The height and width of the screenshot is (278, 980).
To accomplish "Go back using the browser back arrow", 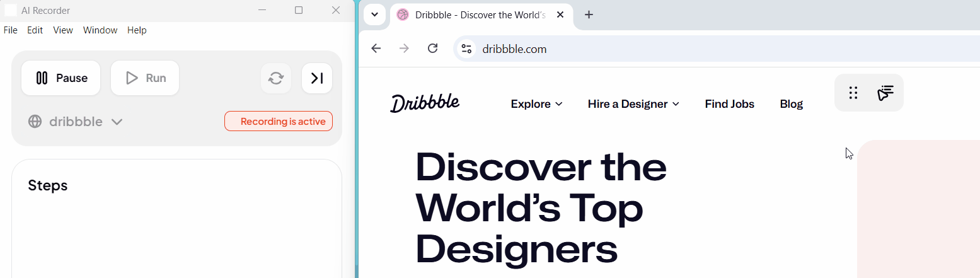I will coord(376,49).
